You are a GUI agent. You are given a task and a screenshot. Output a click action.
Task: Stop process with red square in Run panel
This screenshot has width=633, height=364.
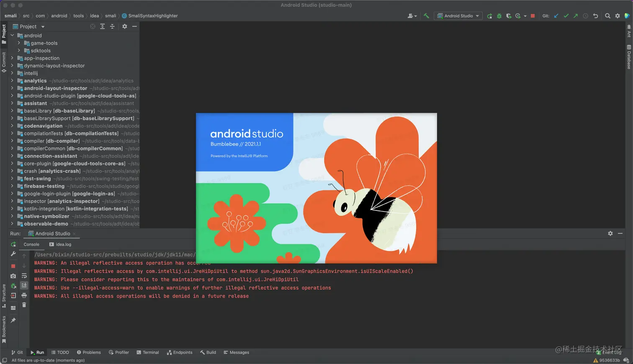pos(13,266)
